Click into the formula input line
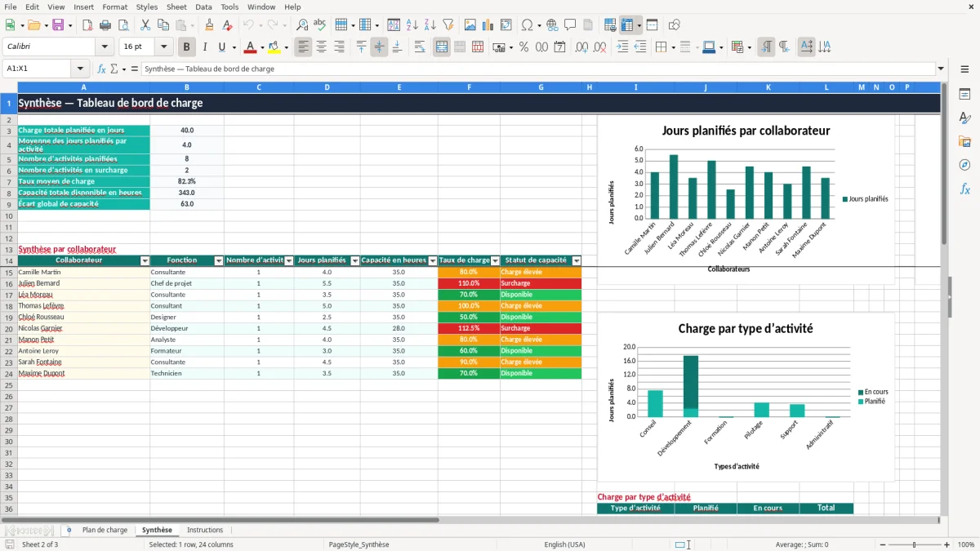Image resolution: width=980 pixels, height=551 pixels. pos(538,69)
